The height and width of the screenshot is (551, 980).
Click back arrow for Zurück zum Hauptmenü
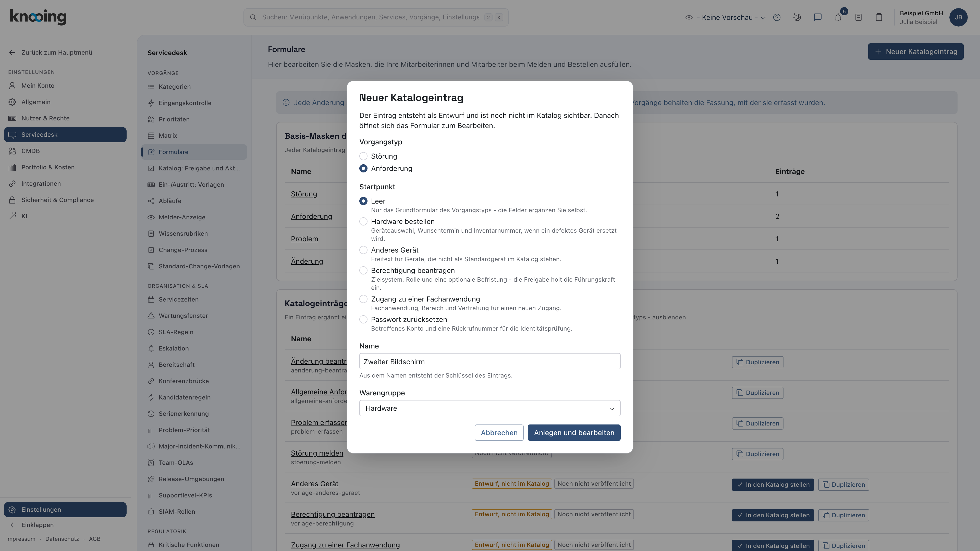(12, 53)
